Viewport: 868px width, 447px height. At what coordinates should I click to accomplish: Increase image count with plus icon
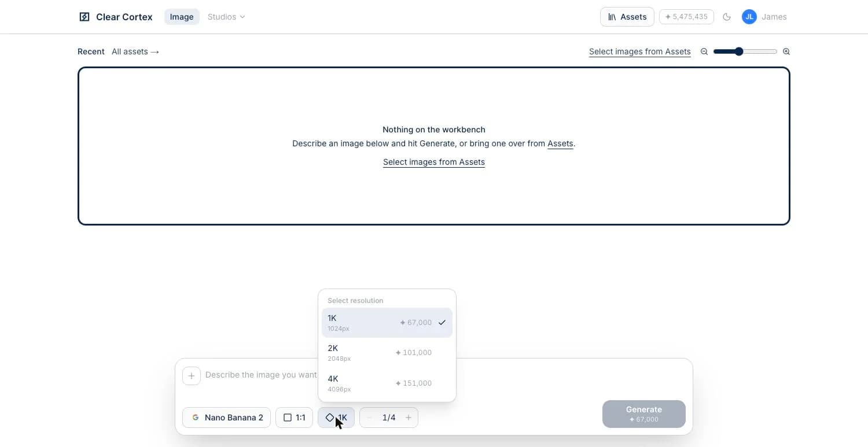409,418
